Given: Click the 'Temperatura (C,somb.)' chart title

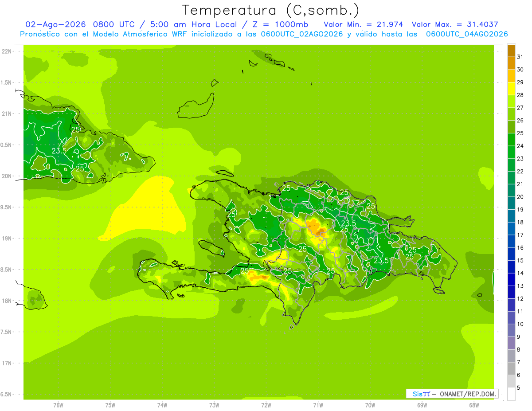Looking at the screenshot, I should pos(271,11).
